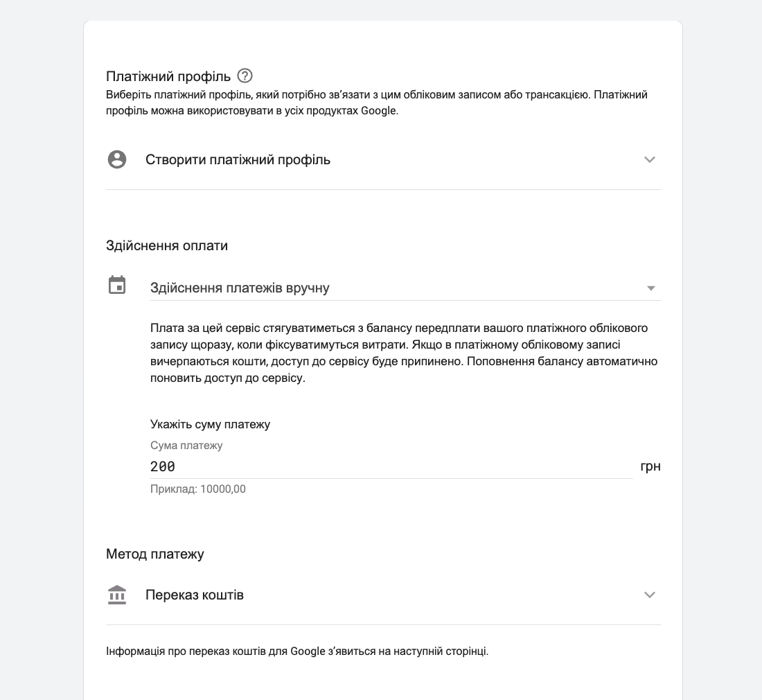Click the calendar icon beside payment timing

pos(117,285)
